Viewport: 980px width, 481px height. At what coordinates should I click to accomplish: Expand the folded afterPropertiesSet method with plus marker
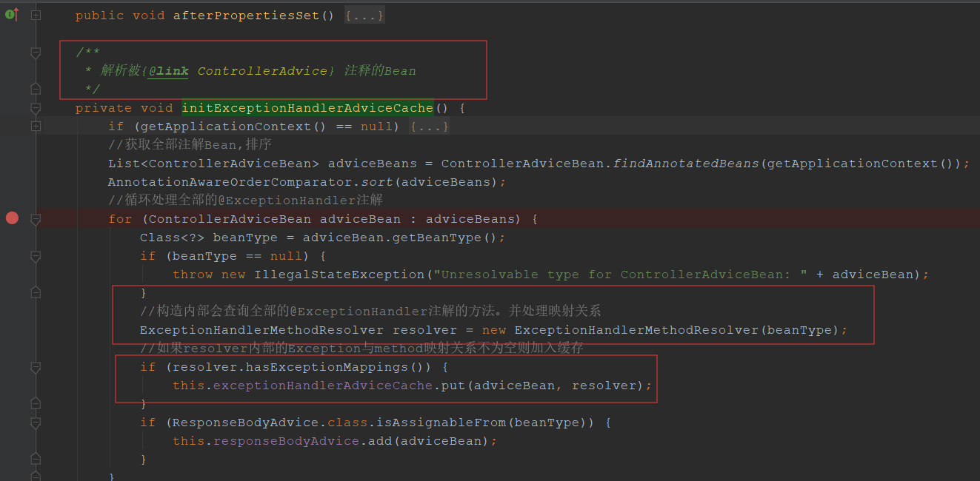(x=35, y=15)
